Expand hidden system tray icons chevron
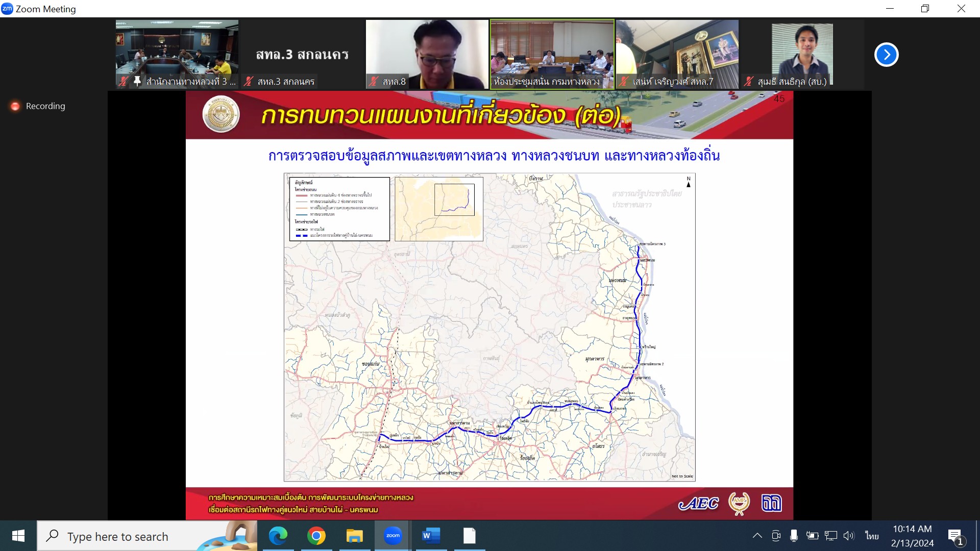The height and width of the screenshot is (551, 980). (757, 536)
